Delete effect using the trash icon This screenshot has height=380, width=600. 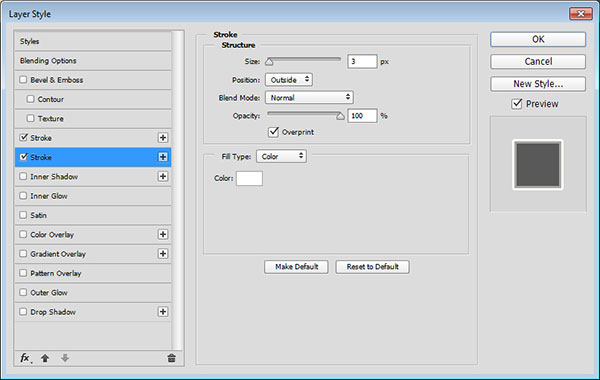[x=171, y=358]
